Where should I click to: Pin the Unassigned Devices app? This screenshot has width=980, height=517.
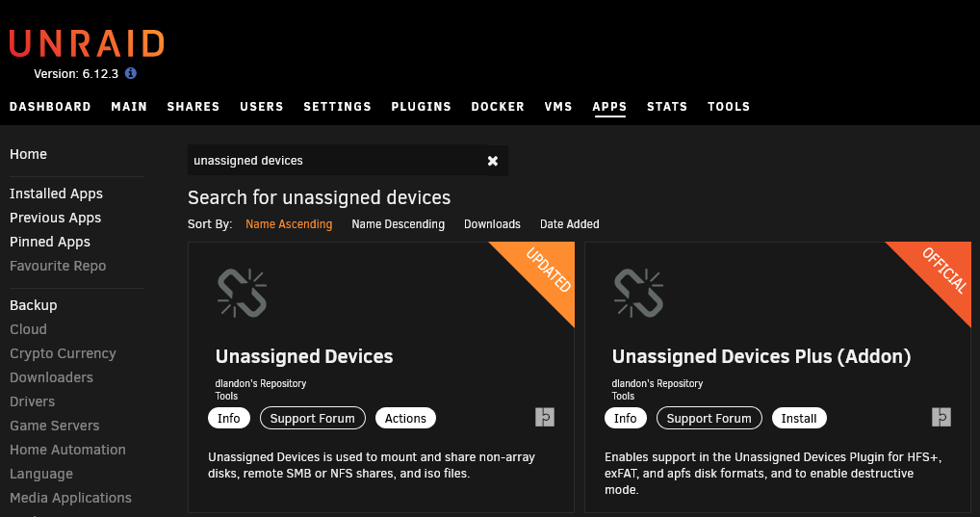point(545,417)
